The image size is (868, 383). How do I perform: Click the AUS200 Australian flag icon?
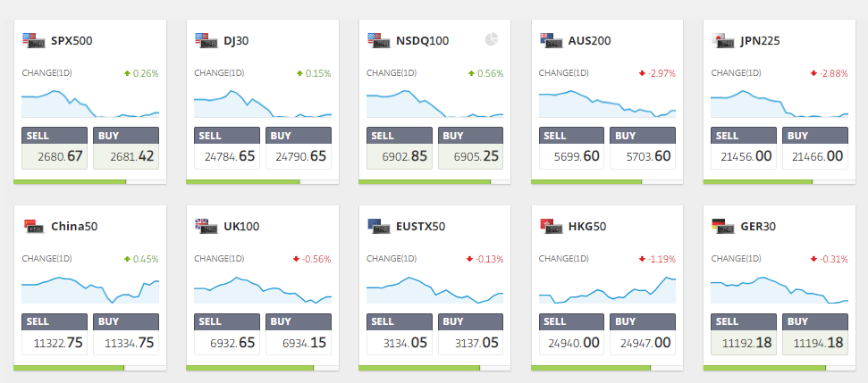pyautogui.click(x=551, y=40)
